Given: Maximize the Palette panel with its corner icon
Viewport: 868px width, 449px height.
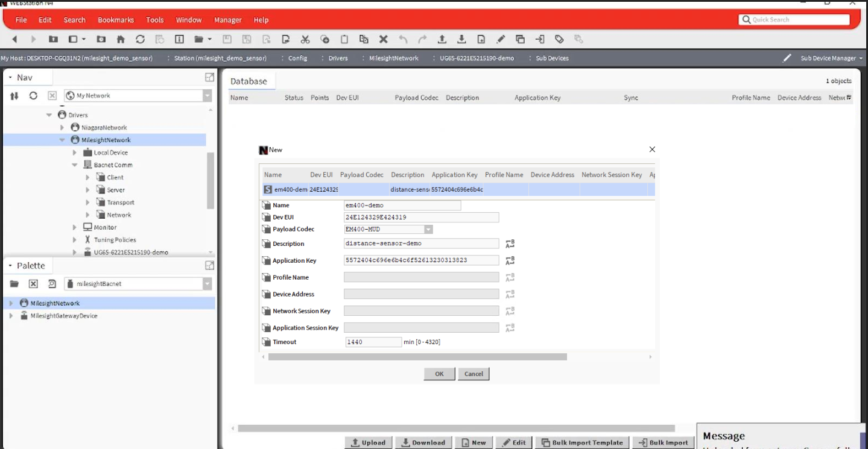Looking at the screenshot, I should (x=209, y=265).
